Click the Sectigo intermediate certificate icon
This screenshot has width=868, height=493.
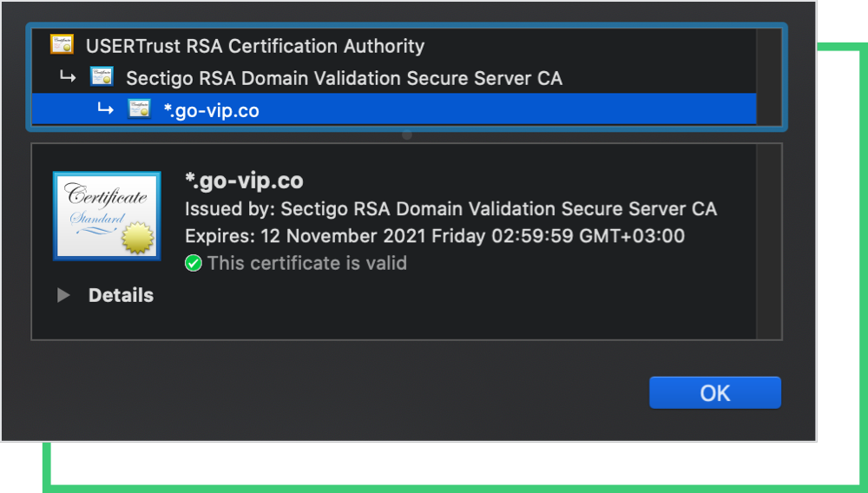[102, 77]
